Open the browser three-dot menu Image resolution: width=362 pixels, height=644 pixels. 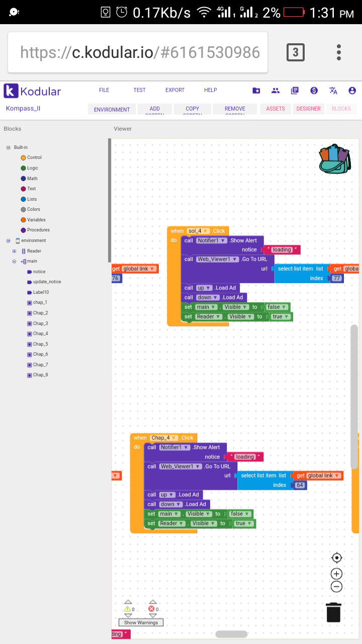click(339, 52)
